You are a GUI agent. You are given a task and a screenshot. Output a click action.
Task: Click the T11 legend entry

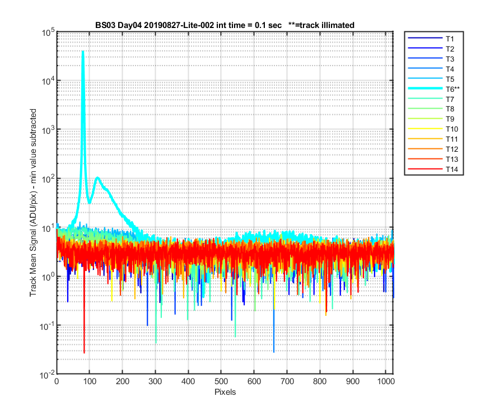(433, 139)
